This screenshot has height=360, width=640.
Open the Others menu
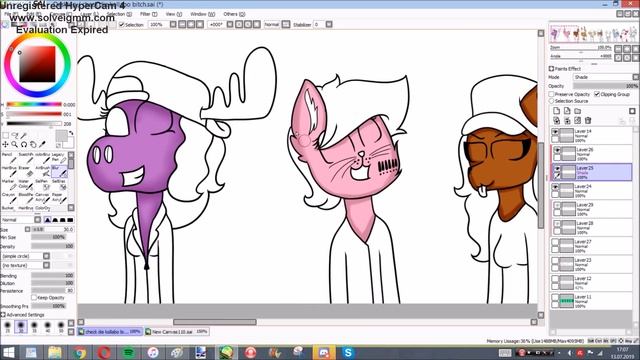(x=234, y=14)
